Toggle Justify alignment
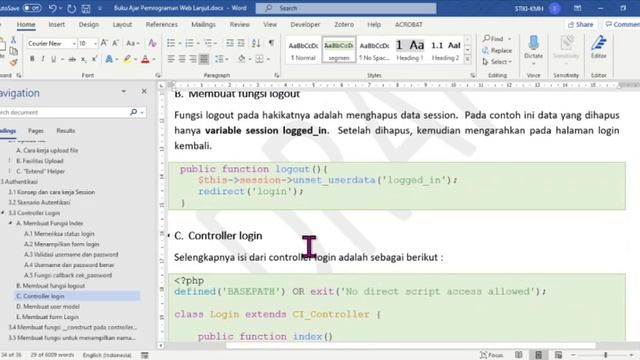This screenshot has height=360, width=640. coord(204,59)
